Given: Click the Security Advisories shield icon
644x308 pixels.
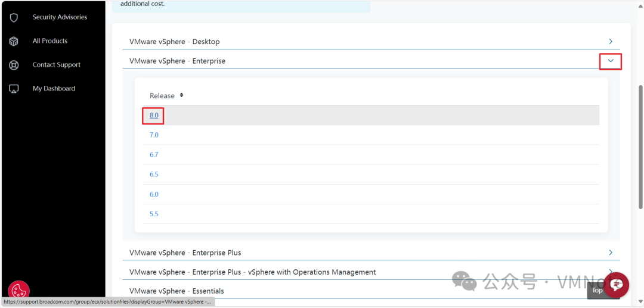Looking at the screenshot, I should click(14, 18).
